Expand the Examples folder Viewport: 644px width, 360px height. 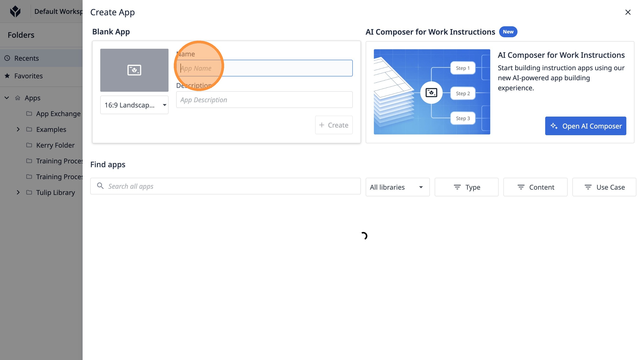click(x=18, y=129)
